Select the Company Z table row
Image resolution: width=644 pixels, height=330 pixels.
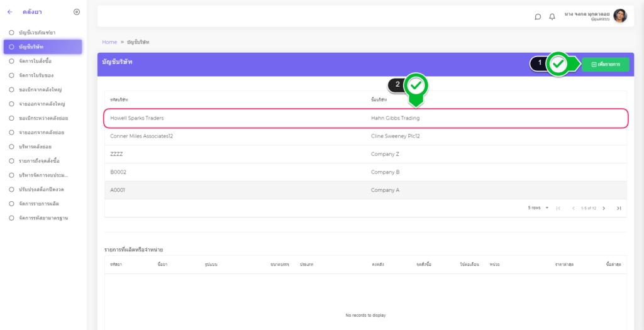coord(365,154)
